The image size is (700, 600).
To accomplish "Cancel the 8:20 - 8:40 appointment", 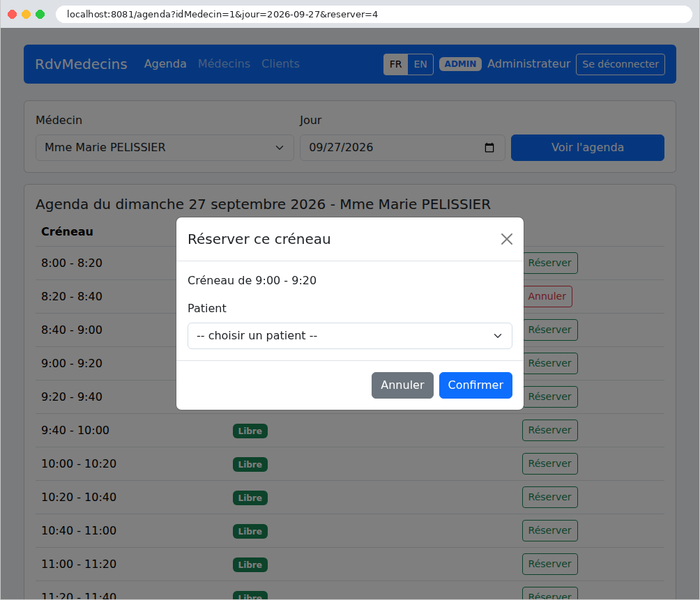I will tap(547, 296).
